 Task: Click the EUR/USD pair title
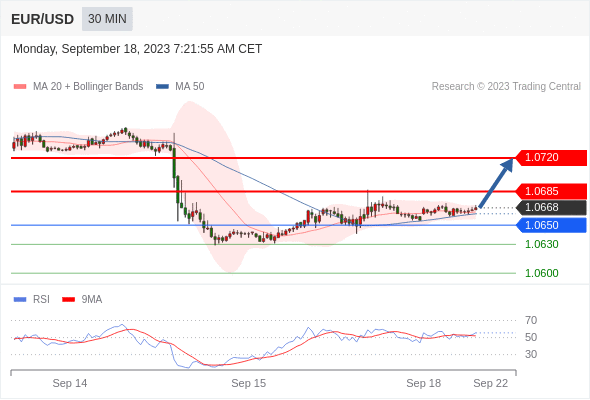pos(43,19)
